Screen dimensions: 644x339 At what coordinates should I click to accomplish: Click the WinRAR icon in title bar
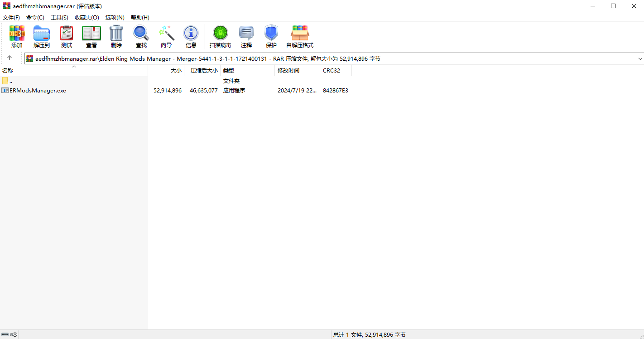7,6
